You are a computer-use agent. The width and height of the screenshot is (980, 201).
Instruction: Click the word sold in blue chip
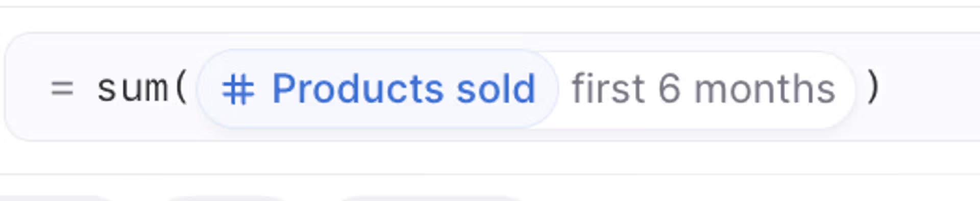tap(496, 88)
